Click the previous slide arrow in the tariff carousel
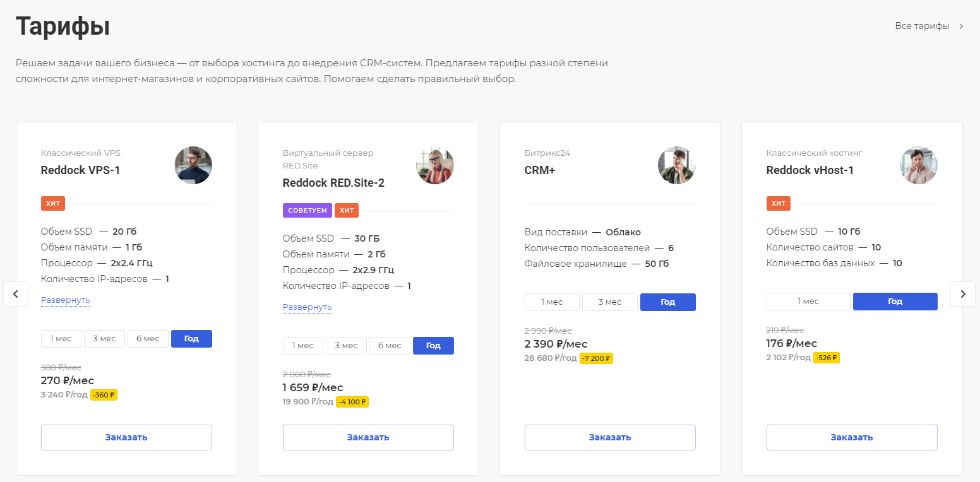 (16, 294)
